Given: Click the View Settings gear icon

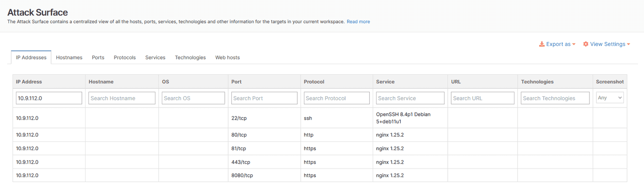Looking at the screenshot, I should [x=586, y=44].
